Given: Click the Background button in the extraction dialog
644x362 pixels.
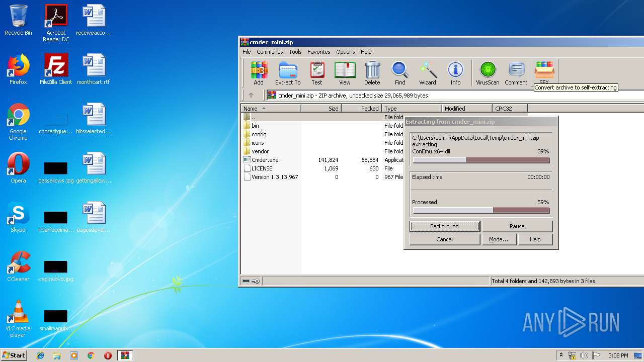Looking at the screenshot, I should click(x=444, y=226).
